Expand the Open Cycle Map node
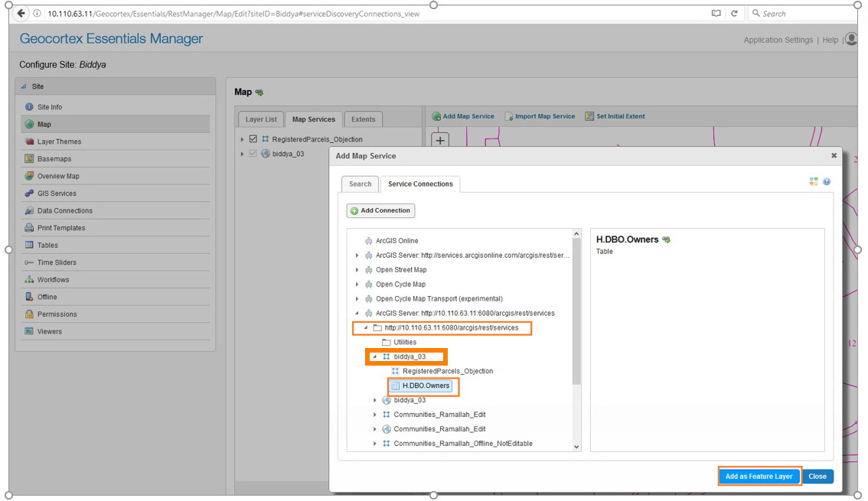868x501 pixels. pos(357,285)
